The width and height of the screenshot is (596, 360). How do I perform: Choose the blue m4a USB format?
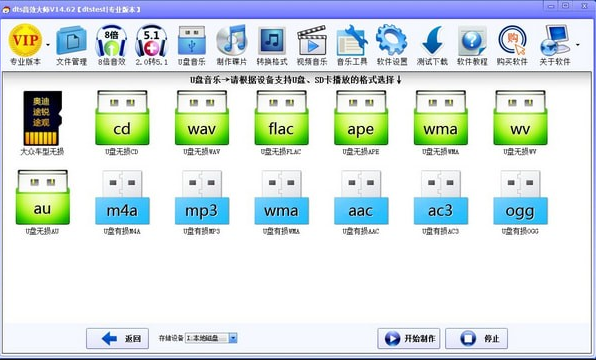pos(122,197)
